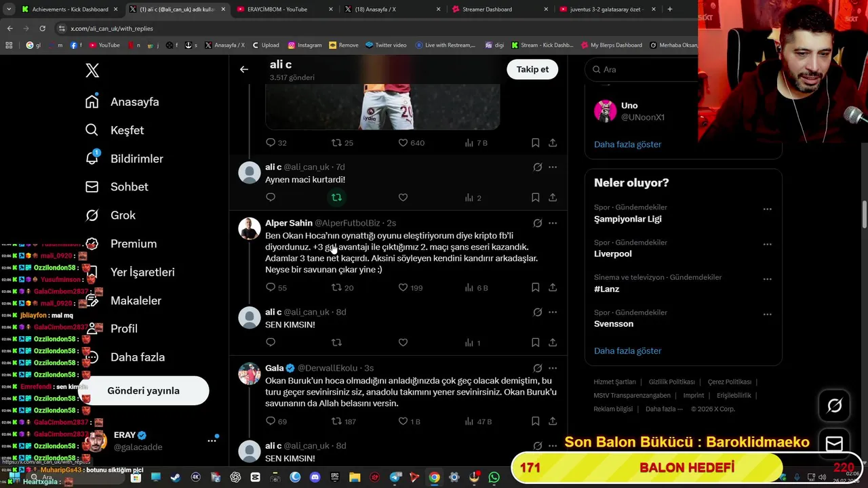The height and width of the screenshot is (488, 868).
Task: Reload the current page
Action: coord(42,28)
